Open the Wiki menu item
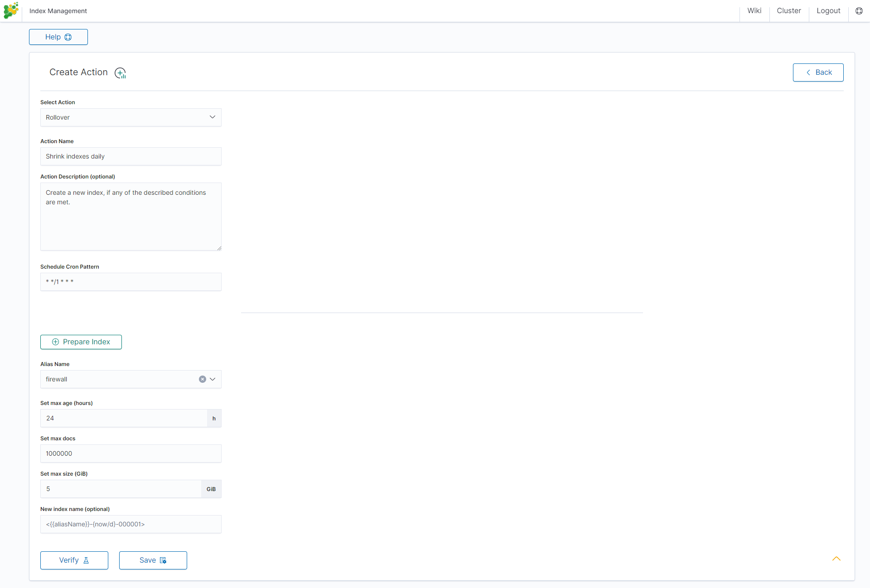Image resolution: width=870 pixels, height=588 pixels. point(754,11)
